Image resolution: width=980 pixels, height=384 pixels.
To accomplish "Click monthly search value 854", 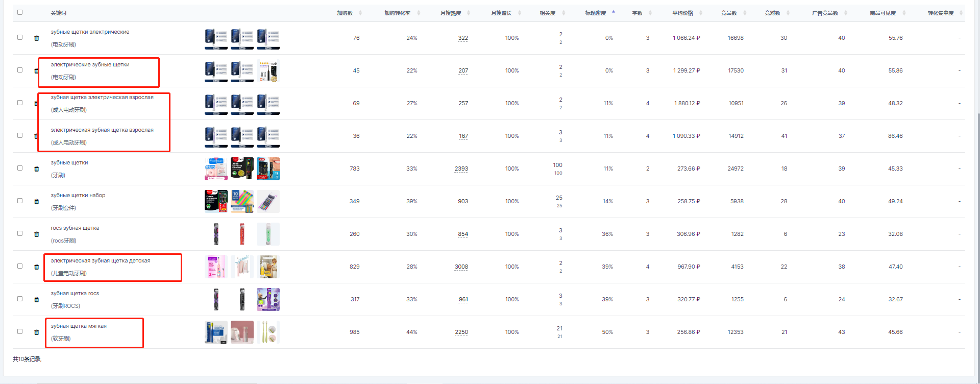I will pos(463,234).
